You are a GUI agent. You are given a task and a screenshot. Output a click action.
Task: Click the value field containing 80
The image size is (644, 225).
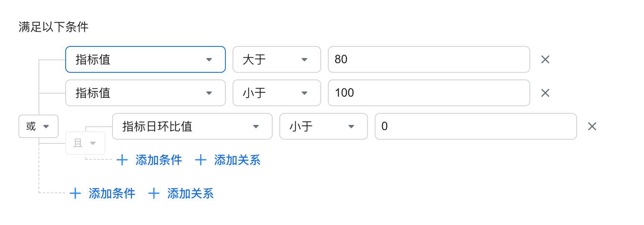click(429, 59)
